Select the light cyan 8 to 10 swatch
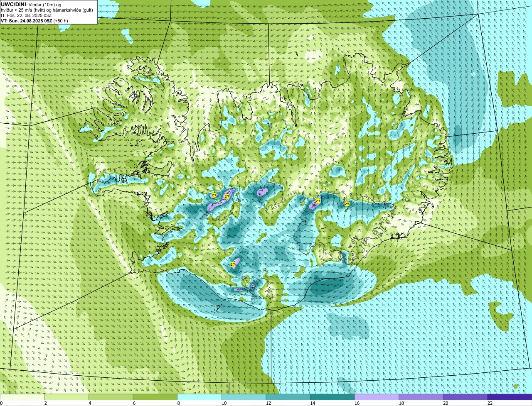Viewport: 532px width, 406px height. (x=199, y=397)
